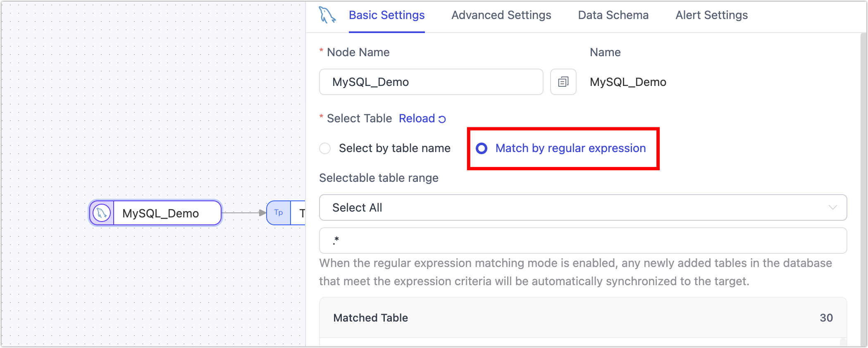
Task: Click the circular reload arrow icon next to Select Table
Action: 441,119
